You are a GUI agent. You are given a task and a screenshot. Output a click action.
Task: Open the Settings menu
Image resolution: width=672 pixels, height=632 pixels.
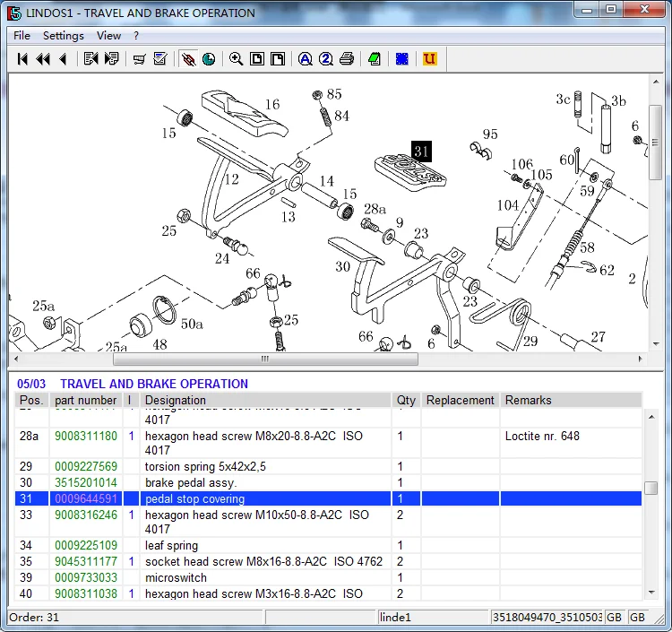coord(64,36)
